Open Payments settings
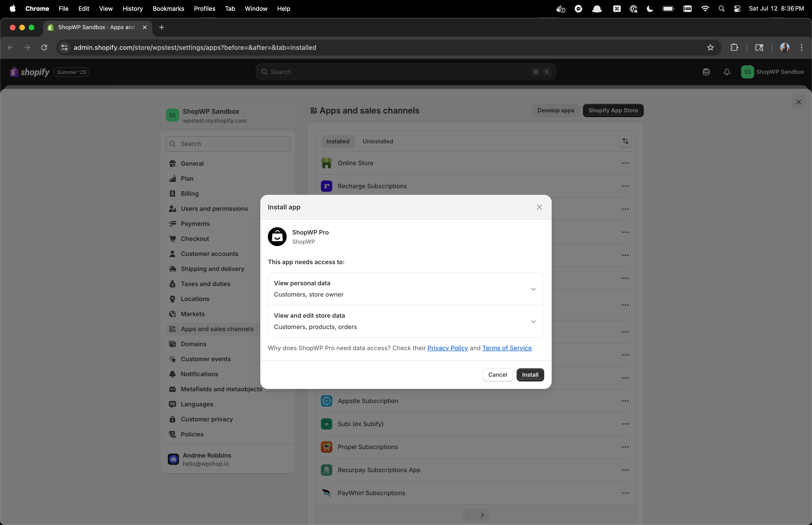 tap(213, 224)
